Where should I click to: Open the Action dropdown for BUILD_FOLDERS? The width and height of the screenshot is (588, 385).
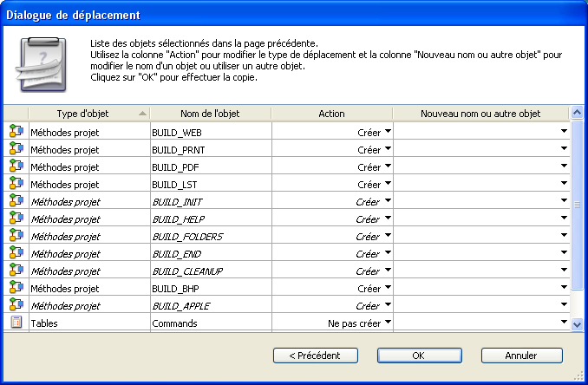[x=388, y=236]
